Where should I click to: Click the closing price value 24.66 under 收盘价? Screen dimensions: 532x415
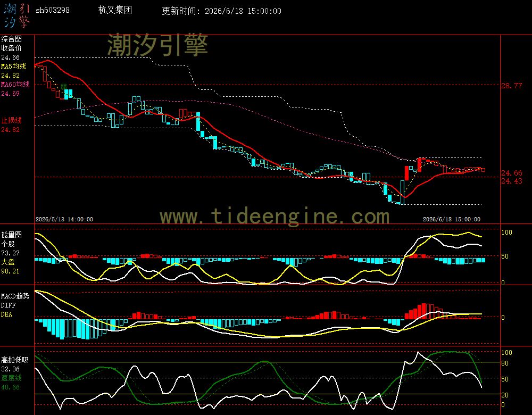(x=10, y=57)
